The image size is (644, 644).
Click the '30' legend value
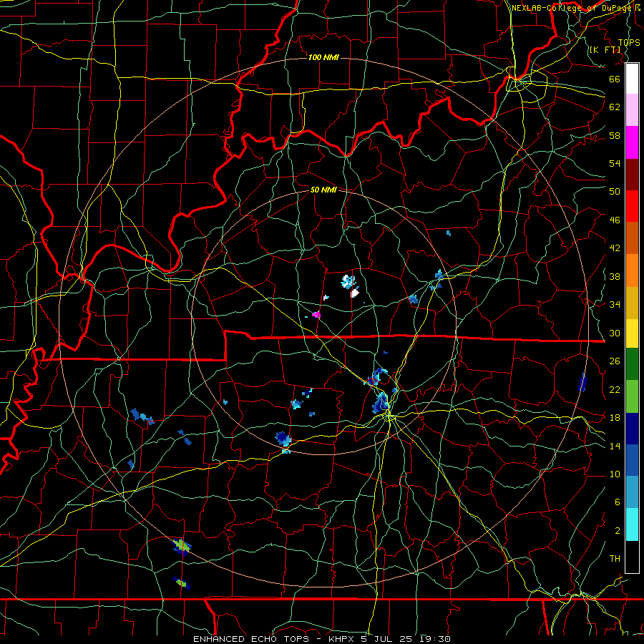pyautogui.click(x=615, y=333)
